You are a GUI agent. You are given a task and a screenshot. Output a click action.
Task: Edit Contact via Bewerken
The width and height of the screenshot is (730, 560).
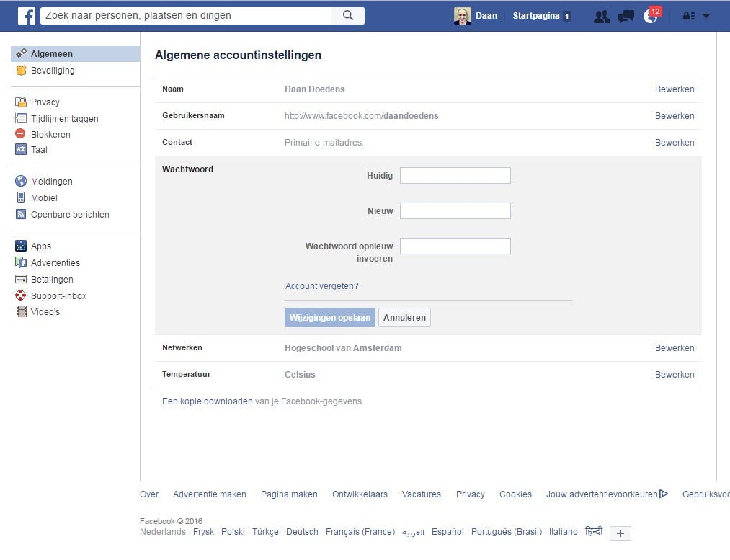pos(674,143)
